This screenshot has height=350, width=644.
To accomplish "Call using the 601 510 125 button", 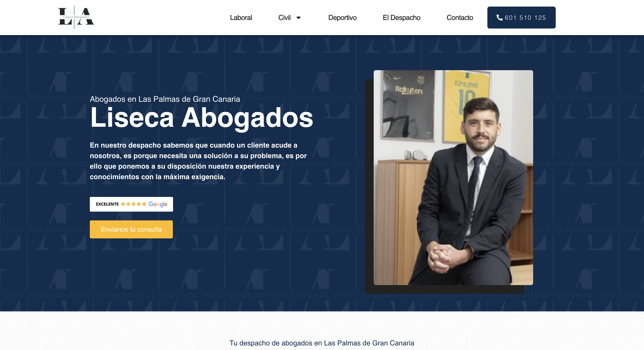I will 521,18.
